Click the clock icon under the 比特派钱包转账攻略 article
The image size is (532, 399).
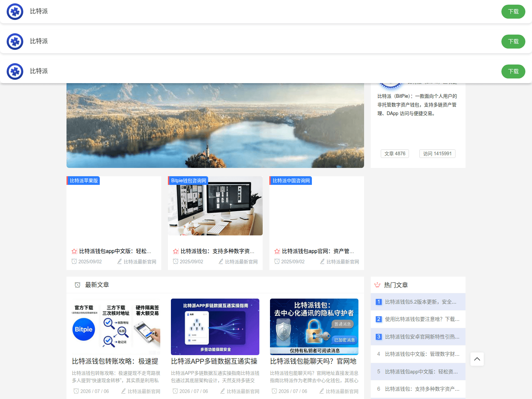[x=76, y=391]
